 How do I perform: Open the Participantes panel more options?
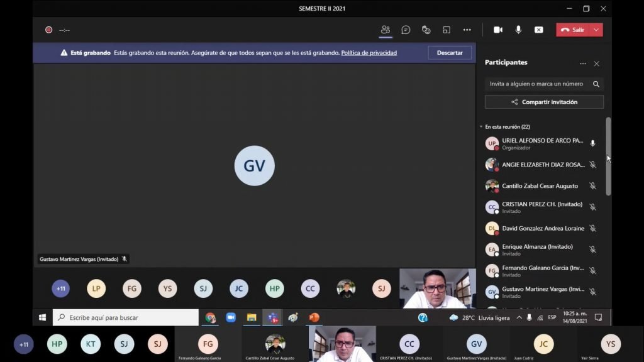pos(582,63)
